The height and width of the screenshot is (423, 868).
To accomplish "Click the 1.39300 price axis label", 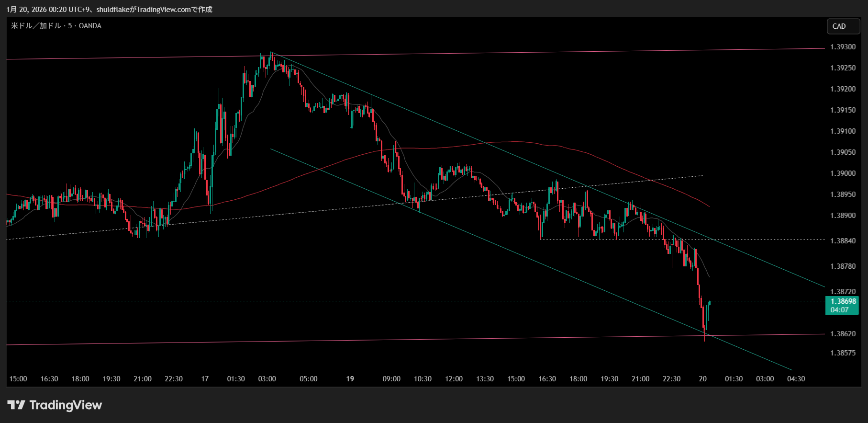I will click(843, 47).
